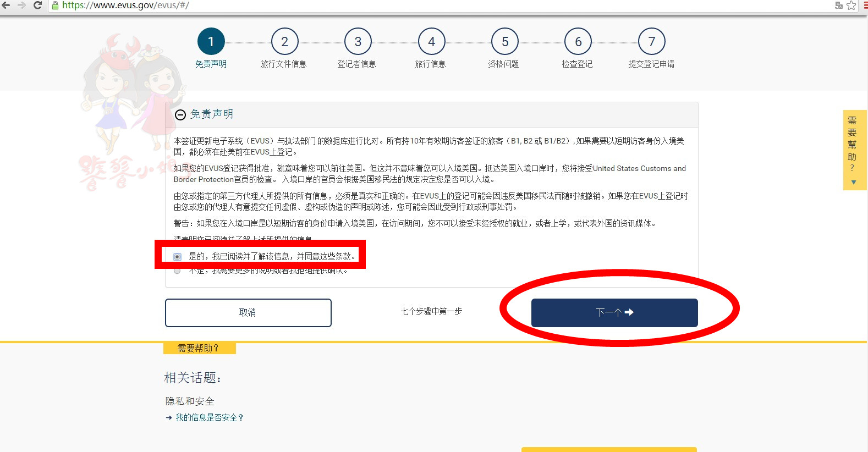The width and height of the screenshot is (868, 452).
Task: Select radio 是的，我已阅读并了解该信息
Action: (177, 257)
